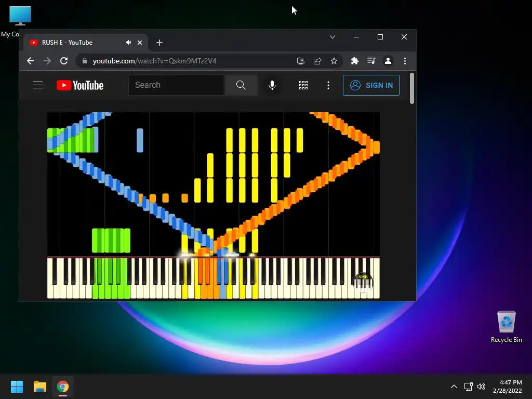Bookmark this tab with the star icon
This screenshot has height=399, width=532.
coord(334,61)
